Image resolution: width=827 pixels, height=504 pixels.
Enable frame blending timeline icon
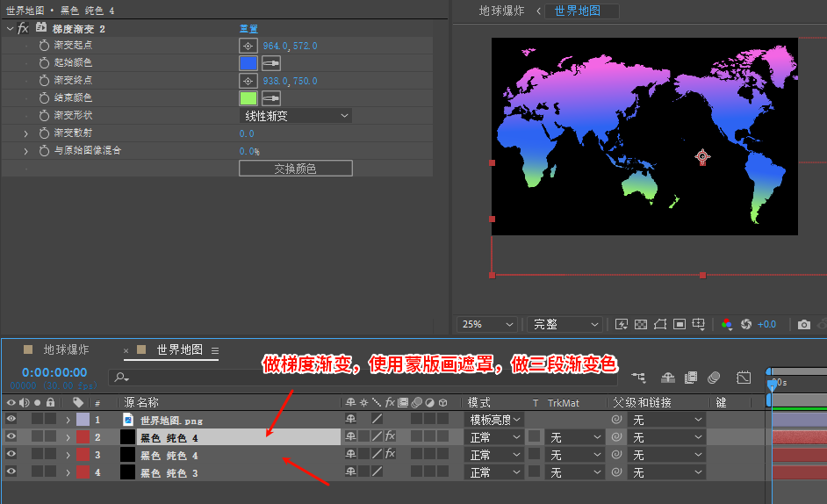pos(690,378)
